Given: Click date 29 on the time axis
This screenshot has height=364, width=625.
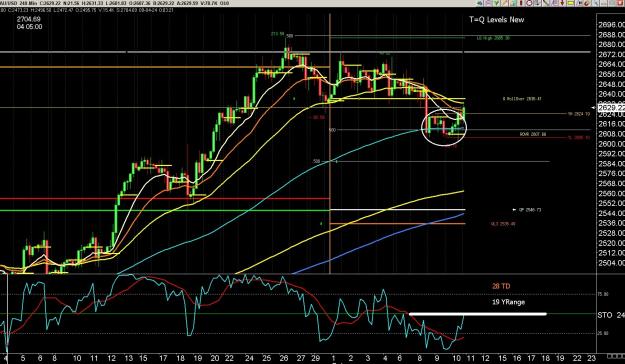Looking at the screenshot, I should [315, 358].
